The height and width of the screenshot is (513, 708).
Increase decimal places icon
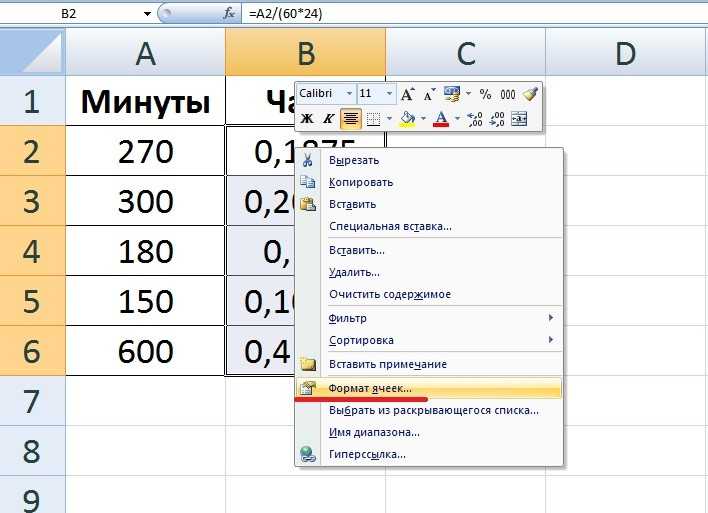475,119
